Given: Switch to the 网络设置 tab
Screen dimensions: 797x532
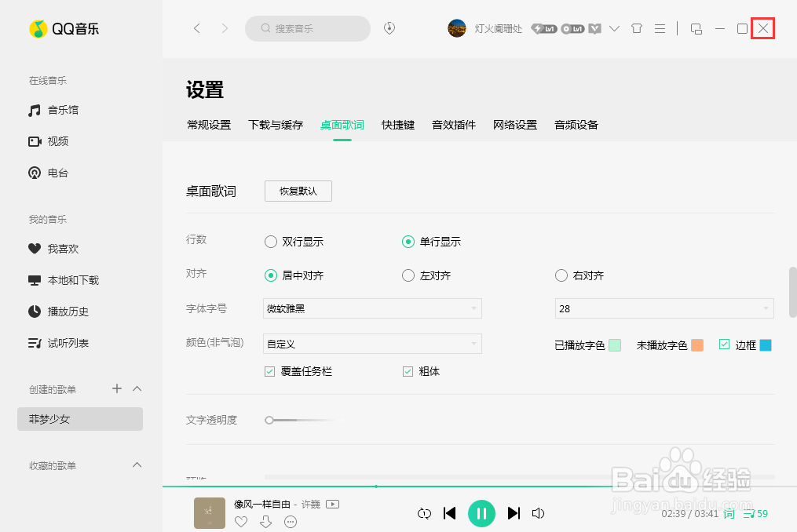Looking at the screenshot, I should click(x=514, y=124).
